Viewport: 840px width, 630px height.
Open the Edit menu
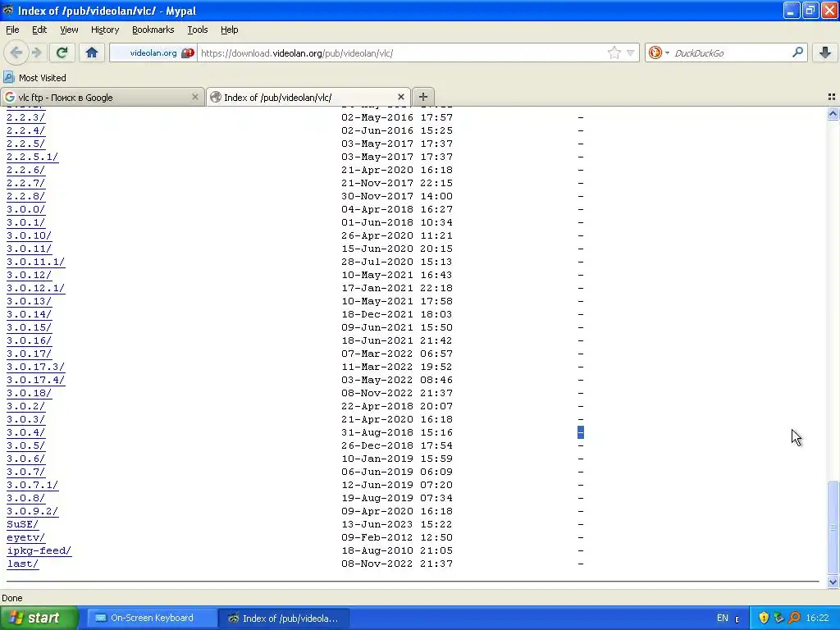tap(39, 30)
